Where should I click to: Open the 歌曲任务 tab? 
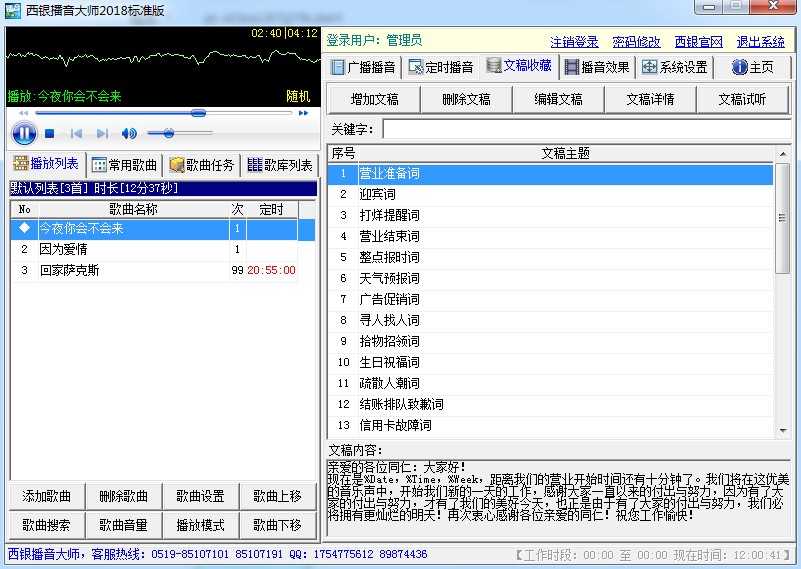pos(202,165)
